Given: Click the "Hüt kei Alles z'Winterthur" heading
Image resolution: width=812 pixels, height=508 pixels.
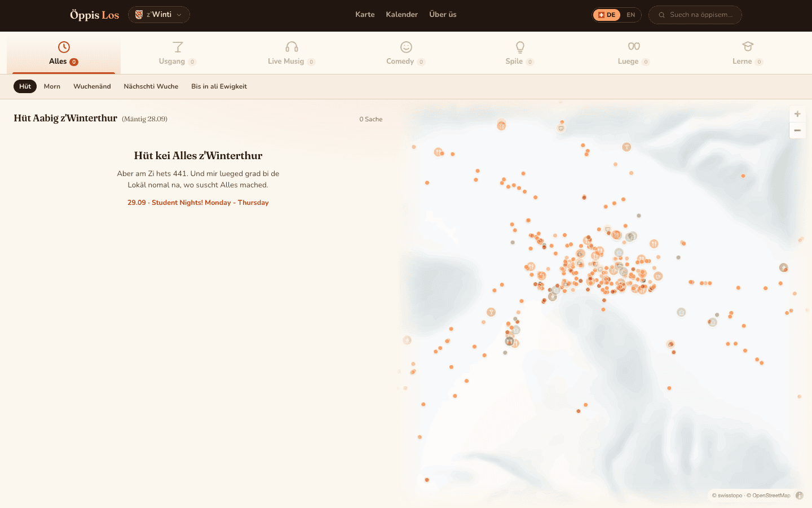Looking at the screenshot, I should coord(198,156).
